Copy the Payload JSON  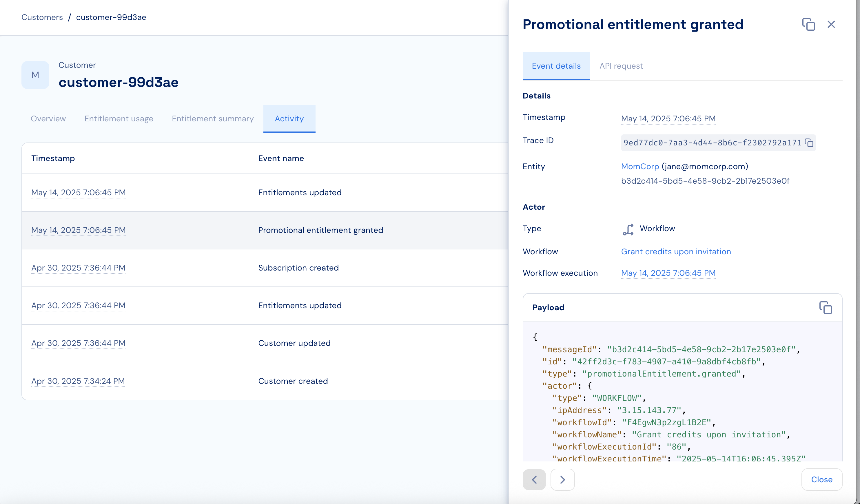pyautogui.click(x=825, y=307)
